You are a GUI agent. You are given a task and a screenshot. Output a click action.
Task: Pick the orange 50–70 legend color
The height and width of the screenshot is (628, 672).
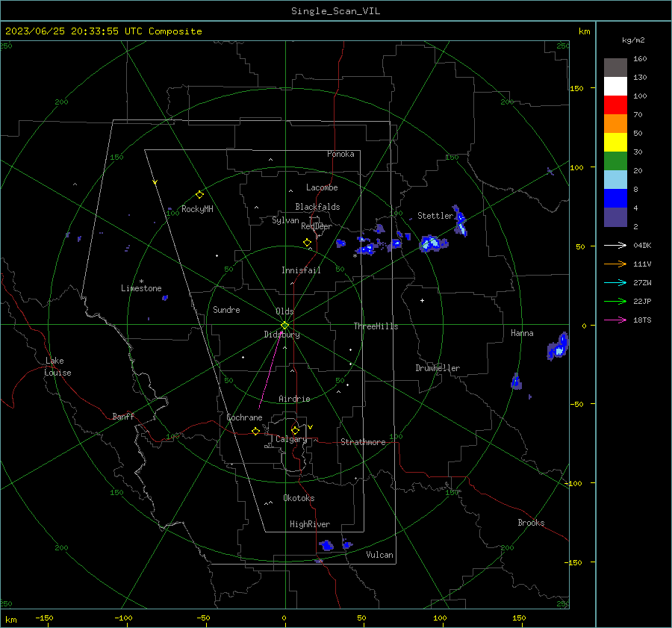(x=615, y=124)
